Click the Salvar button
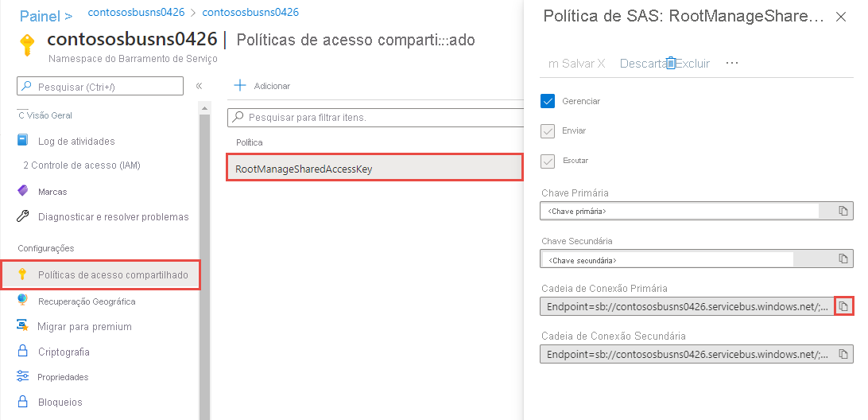Screen dimensions: 868x420 [x=576, y=64]
